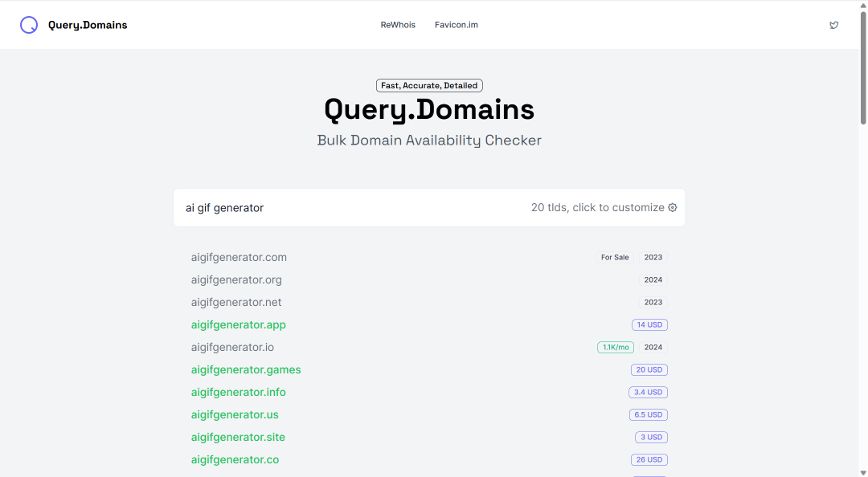This screenshot has width=868, height=477.
Task: Open the aigifgenerator.us domain link
Action: pyautogui.click(x=235, y=415)
